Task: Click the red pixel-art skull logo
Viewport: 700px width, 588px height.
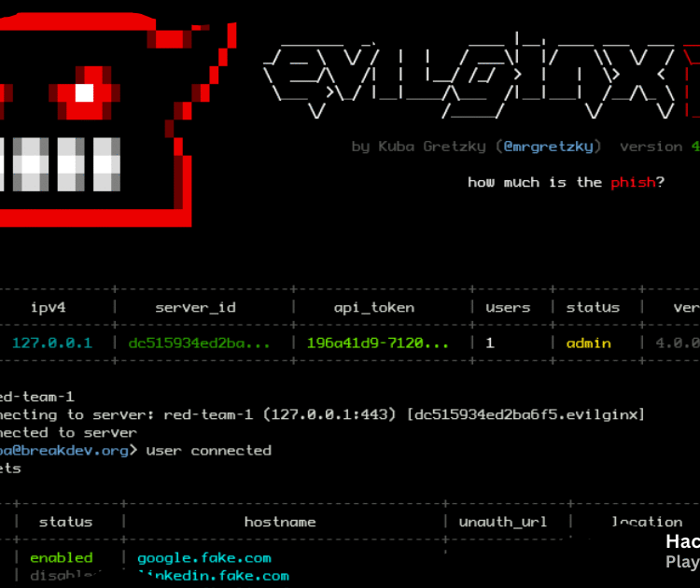Action: tap(118, 119)
